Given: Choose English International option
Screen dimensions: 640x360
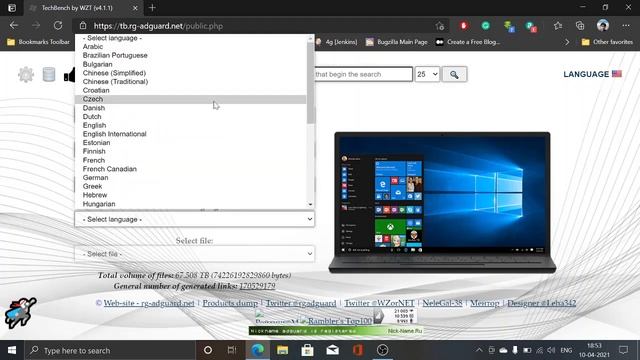Looking at the screenshot, I should [x=190, y=134].
